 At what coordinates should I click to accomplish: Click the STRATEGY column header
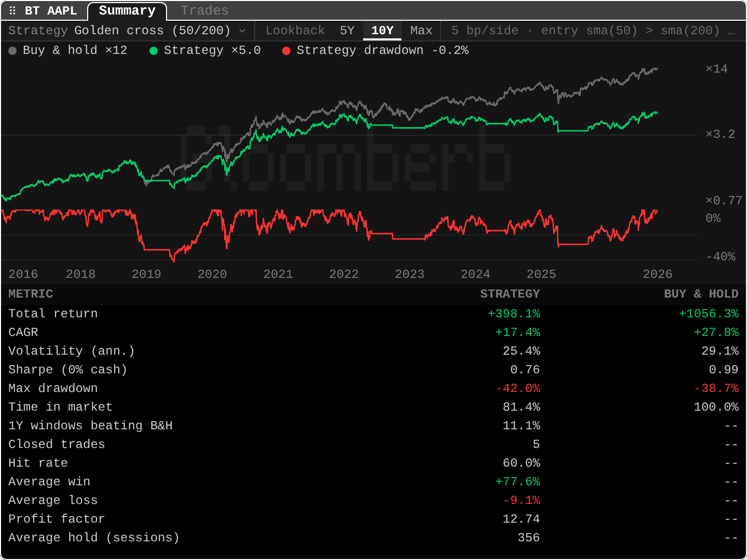(x=510, y=294)
